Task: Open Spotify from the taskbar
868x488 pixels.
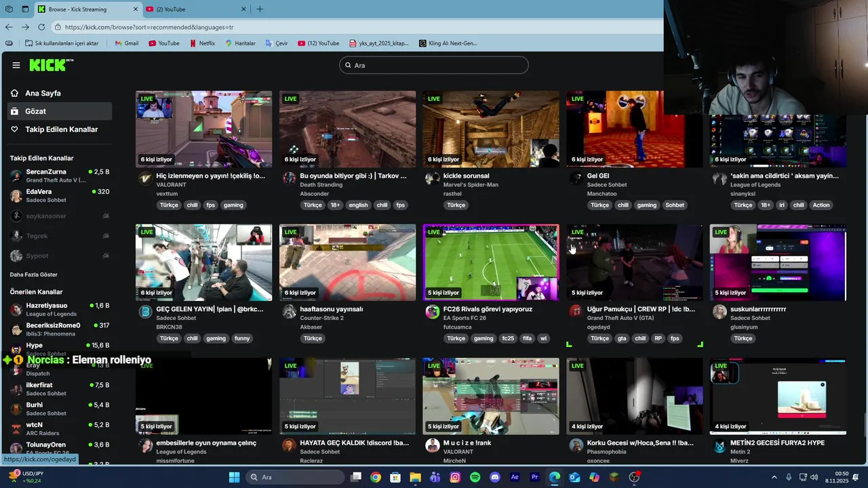Action: pyautogui.click(x=475, y=477)
